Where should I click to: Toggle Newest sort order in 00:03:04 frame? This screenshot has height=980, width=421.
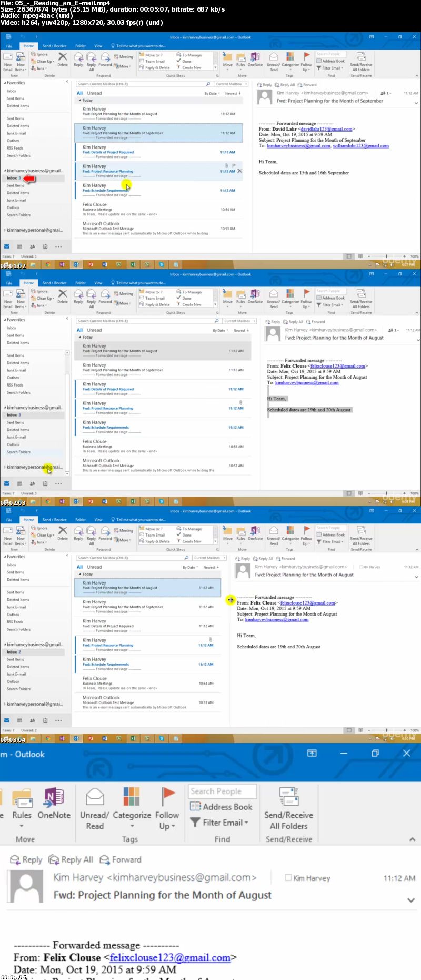(x=210, y=568)
